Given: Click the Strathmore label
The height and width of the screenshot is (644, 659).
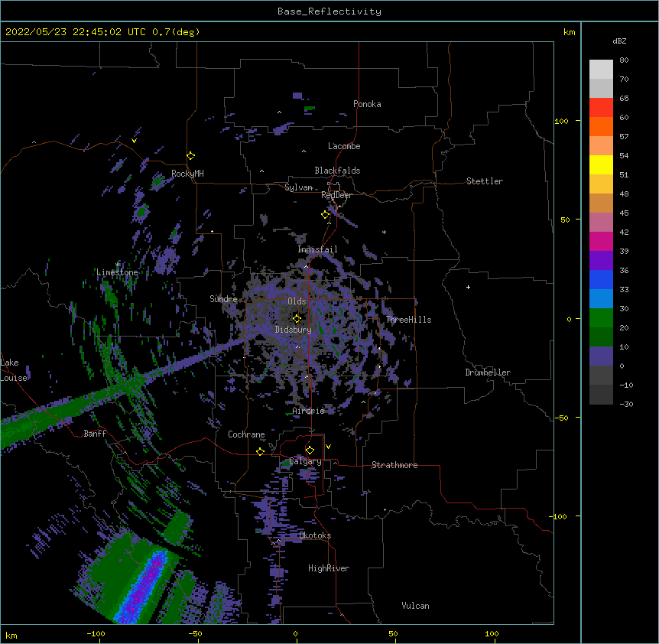Looking at the screenshot, I should pyautogui.click(x=394, y=465).
